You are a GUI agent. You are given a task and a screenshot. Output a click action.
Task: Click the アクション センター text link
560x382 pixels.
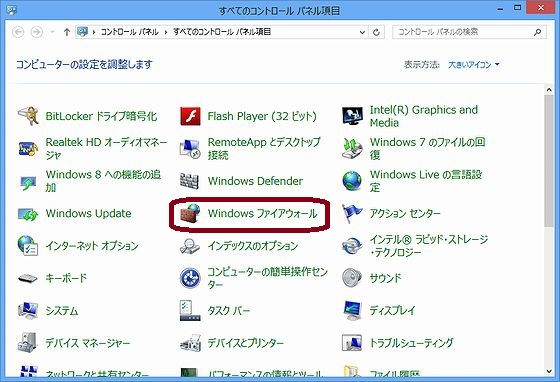point(405,213)
